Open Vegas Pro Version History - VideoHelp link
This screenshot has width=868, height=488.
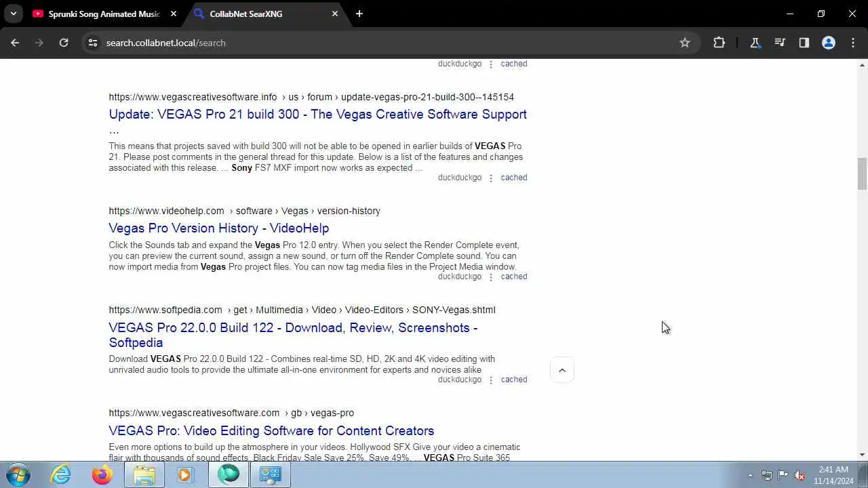tap(219, 228)
